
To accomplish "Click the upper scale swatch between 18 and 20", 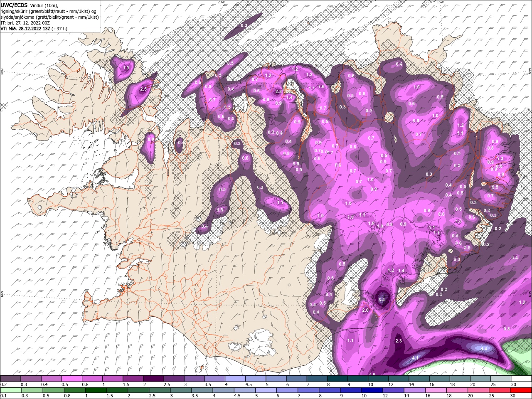I will click(x=460, y=379).
